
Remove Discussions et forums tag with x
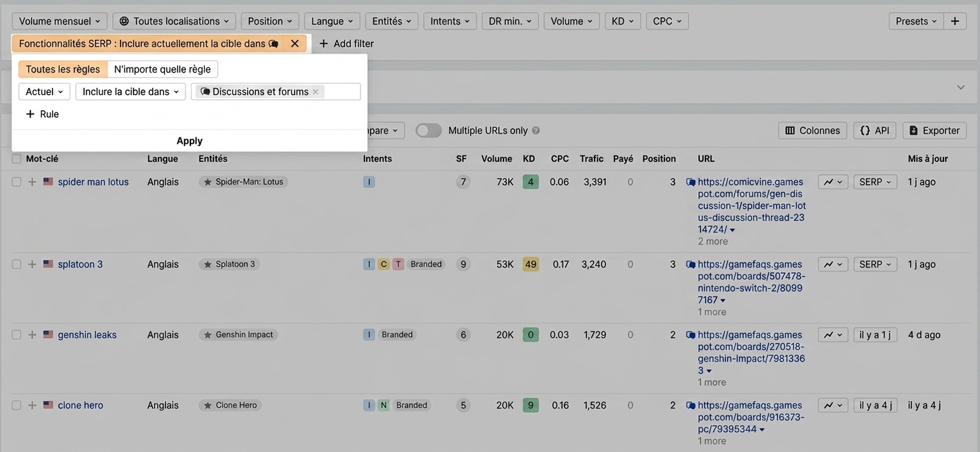[x=316, y=92]
